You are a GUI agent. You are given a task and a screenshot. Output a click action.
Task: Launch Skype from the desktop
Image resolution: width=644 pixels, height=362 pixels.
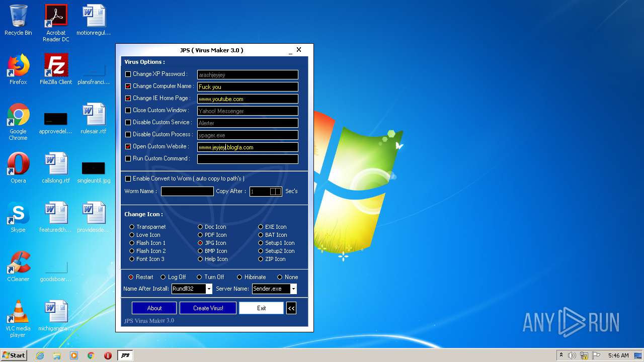coord(18,217)
